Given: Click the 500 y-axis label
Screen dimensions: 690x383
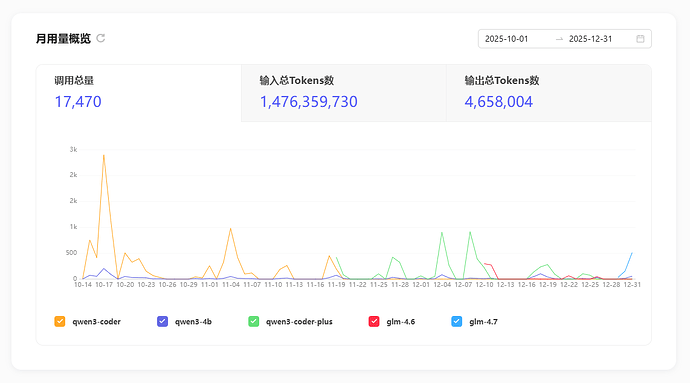Looking at the screenshot, I should tap(71, 253).
